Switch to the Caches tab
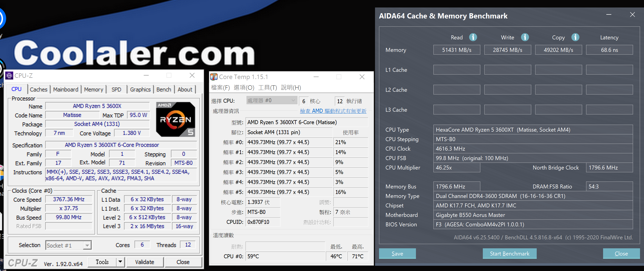The height and width of the screenshot is (271, 644). [x=38, y=90]
